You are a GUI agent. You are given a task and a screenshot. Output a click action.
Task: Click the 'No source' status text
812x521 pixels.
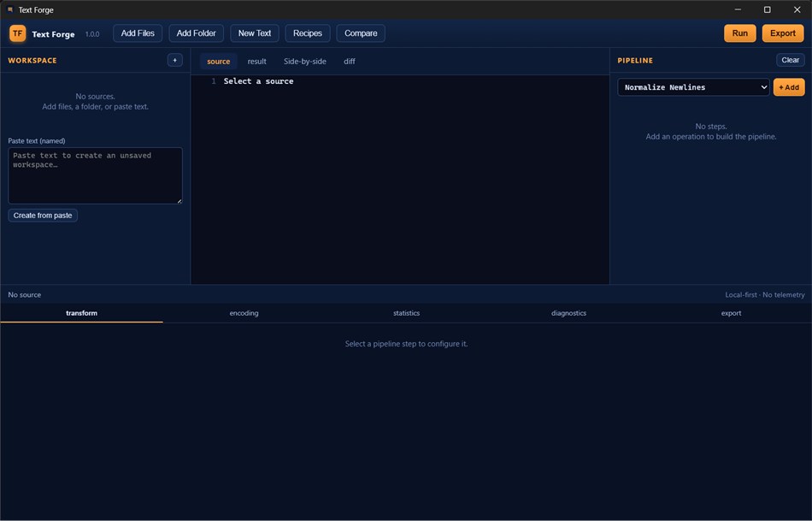[x=24, y=294]
